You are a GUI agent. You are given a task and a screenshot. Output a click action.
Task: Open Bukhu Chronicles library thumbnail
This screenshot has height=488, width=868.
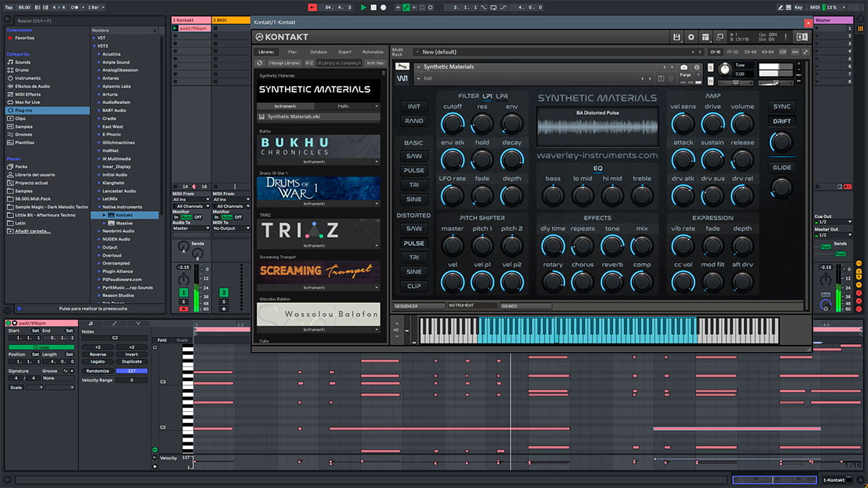pos(318,147)
